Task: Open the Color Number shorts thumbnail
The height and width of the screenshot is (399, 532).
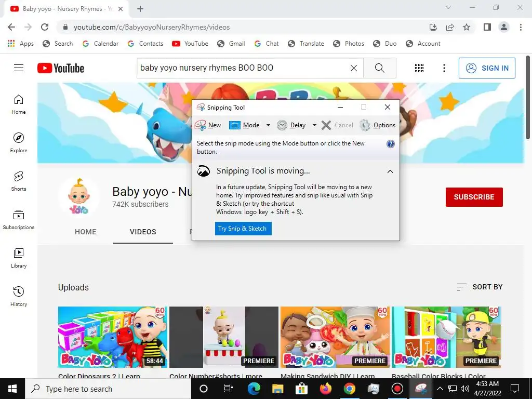Action: pyautogui.click(x=224, y=337)
